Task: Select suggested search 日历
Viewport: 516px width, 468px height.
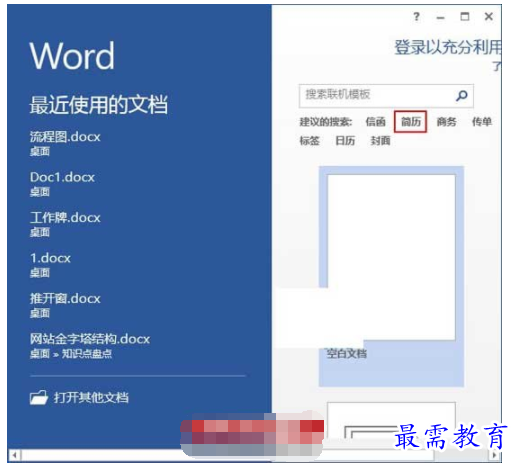Action: tap(345, 141)
